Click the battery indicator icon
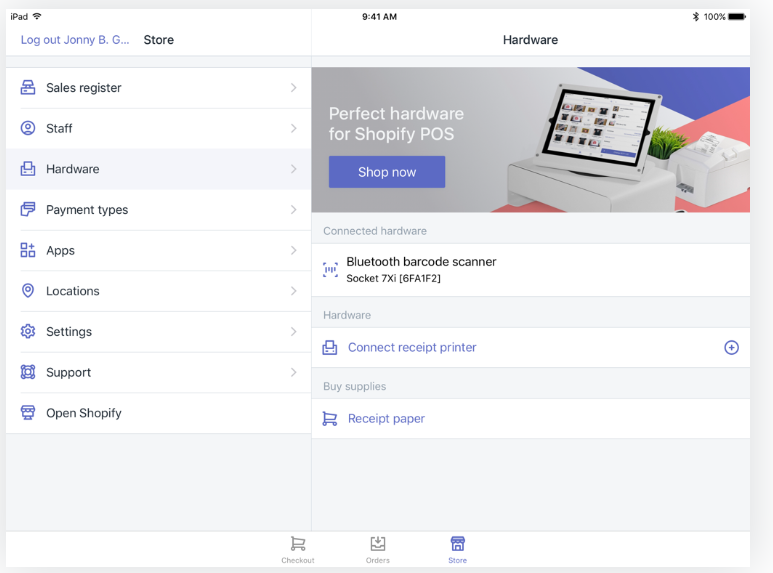The height and width of the screenshot is (573, 773). (737, 16)
